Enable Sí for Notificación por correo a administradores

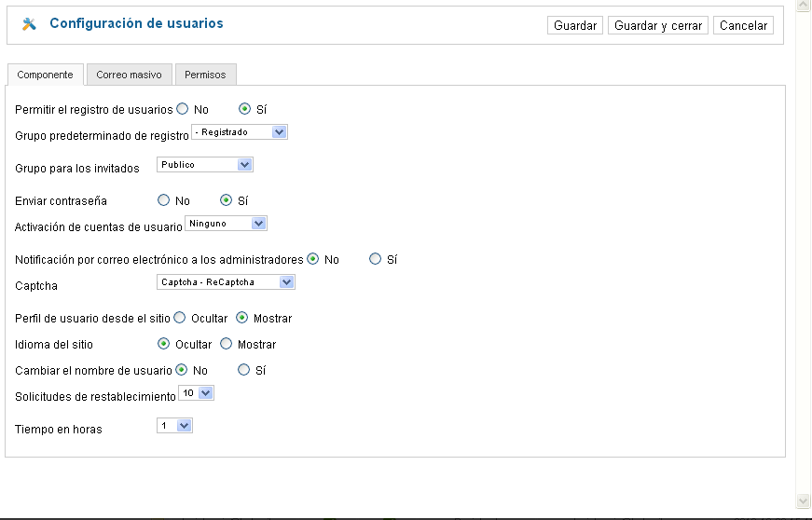coord(375,259)
